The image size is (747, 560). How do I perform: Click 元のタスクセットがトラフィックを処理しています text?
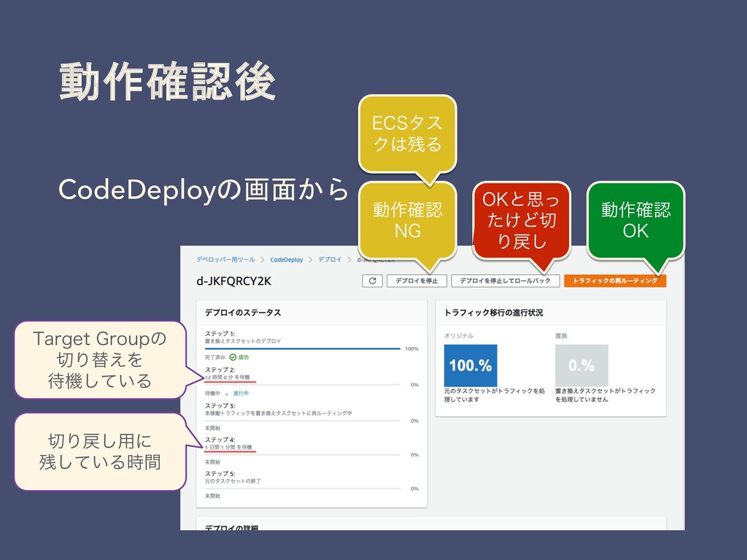point(495,395)
